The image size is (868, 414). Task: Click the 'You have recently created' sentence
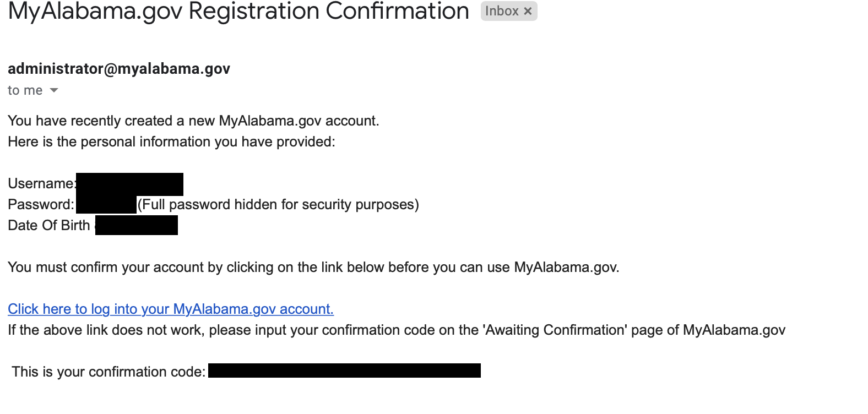[193, 121]
